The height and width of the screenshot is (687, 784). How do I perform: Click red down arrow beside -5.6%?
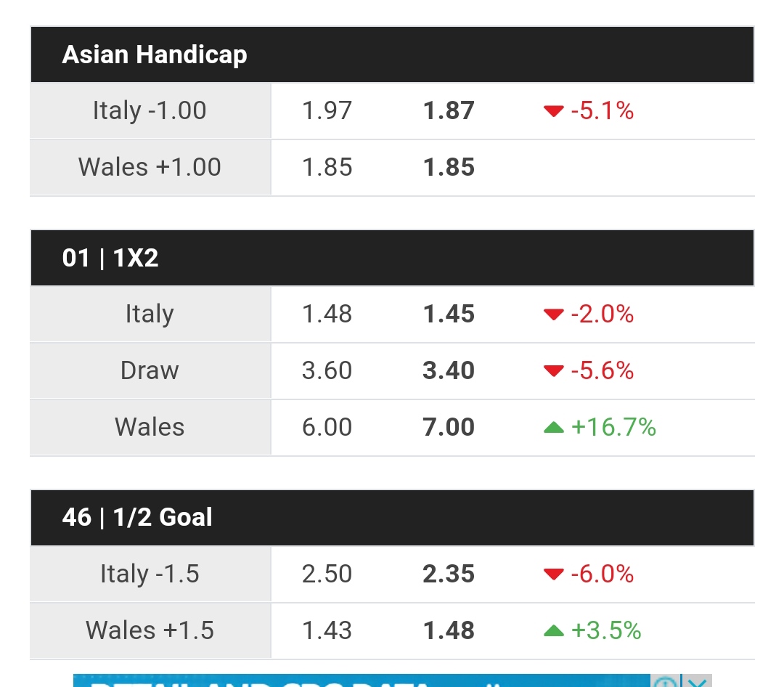[553, 371]
